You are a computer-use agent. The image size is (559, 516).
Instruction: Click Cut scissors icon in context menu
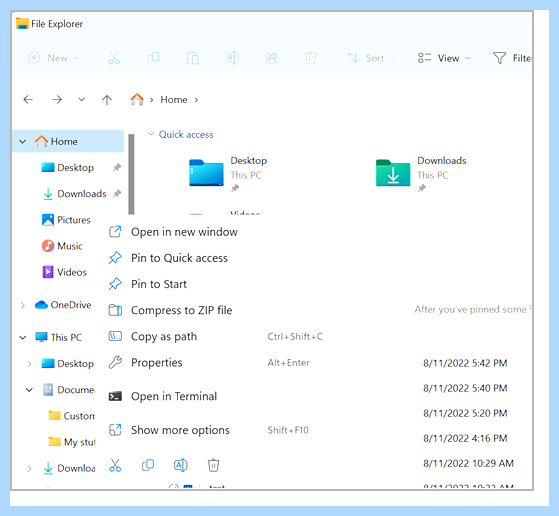coord(115,465)
